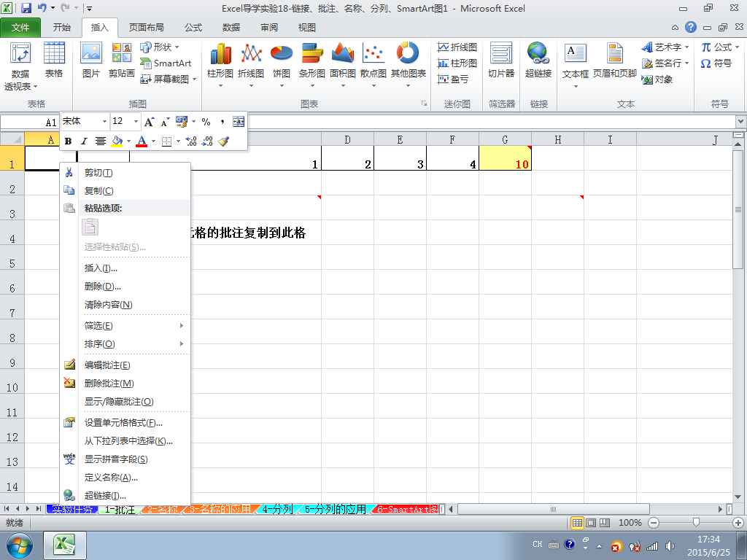Viewport: 747px width, 560px height.
Task: Adjust the zoom slider handle
Action: (x=696, y=522)
